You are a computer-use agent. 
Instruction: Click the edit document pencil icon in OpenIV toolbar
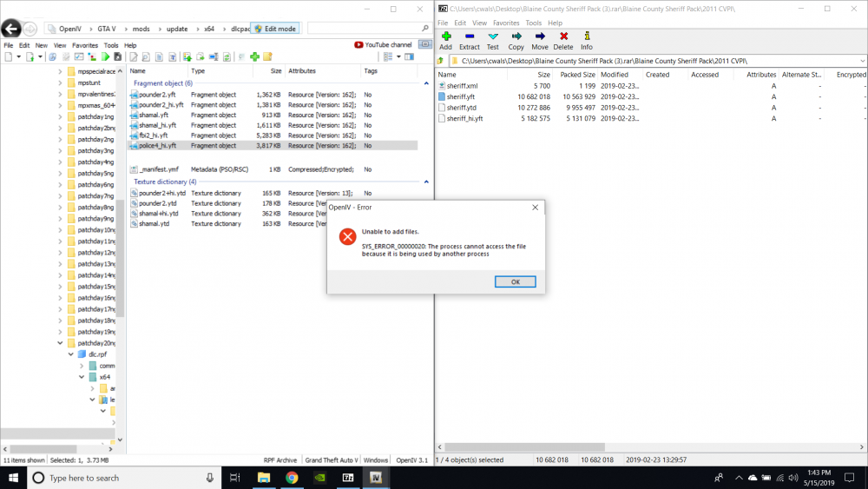[x=134, y=57]
